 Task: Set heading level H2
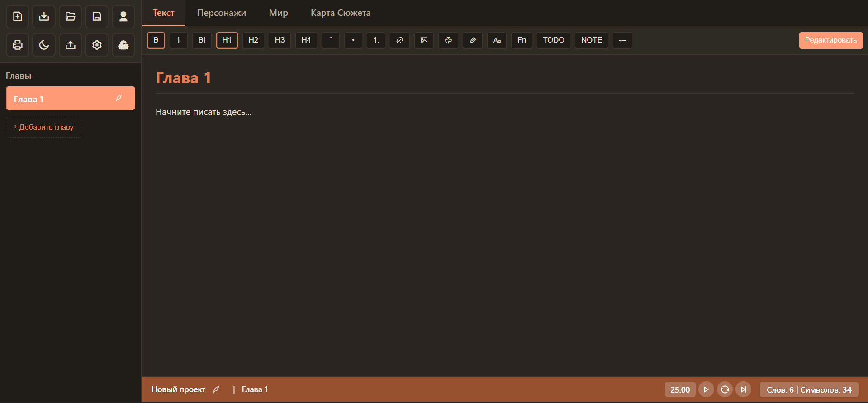click(x=253, y=40)
